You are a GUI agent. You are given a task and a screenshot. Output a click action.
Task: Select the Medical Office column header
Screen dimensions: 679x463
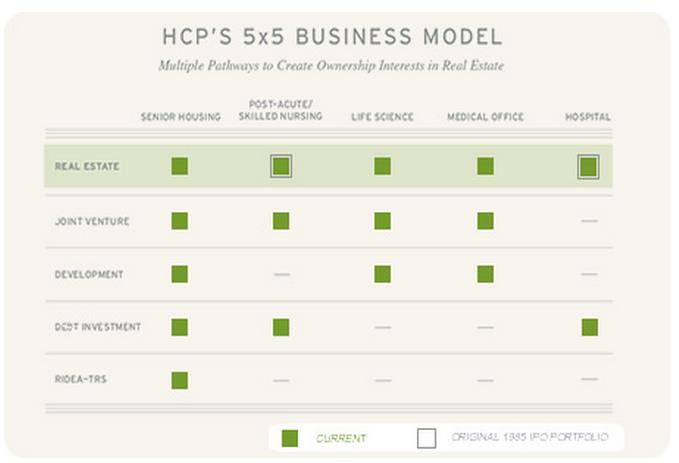pos(485,117)
